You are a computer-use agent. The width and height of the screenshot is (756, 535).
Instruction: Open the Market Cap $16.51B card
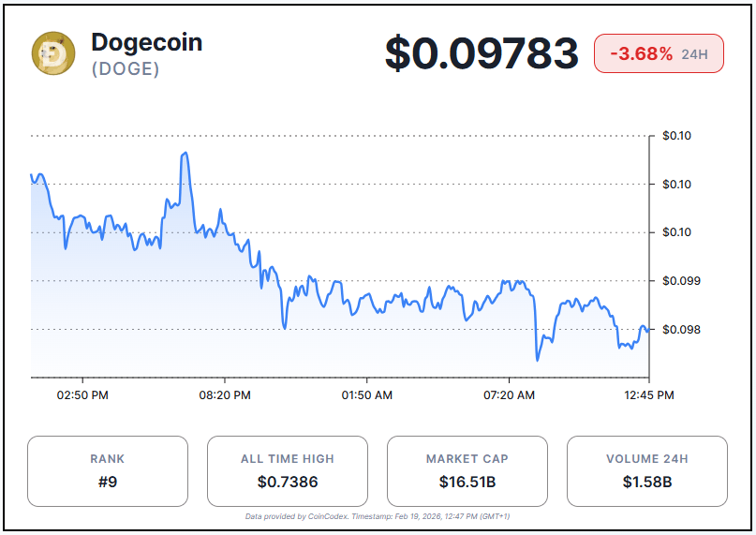[467, 470]
